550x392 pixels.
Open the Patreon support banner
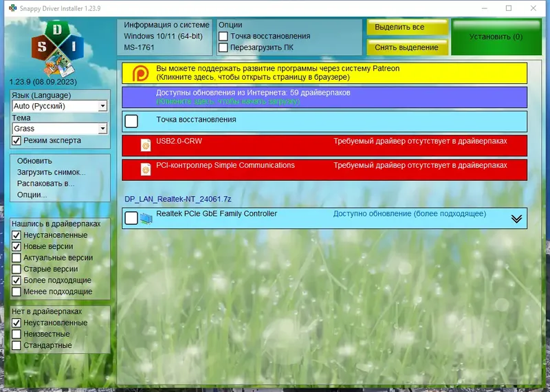click(324, 73)
